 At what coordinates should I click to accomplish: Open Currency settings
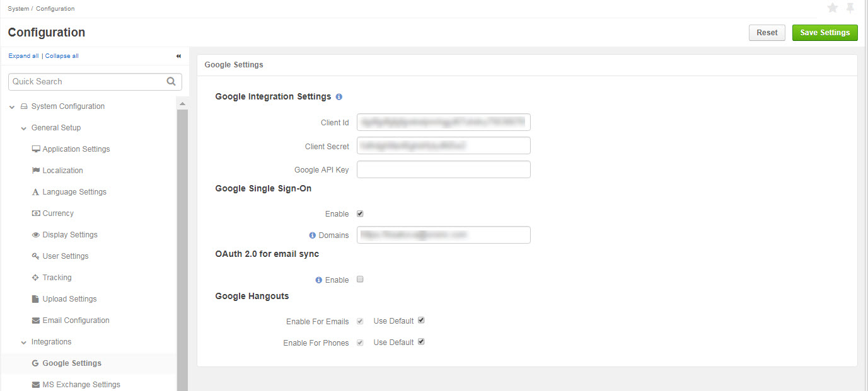pos(58,213)
